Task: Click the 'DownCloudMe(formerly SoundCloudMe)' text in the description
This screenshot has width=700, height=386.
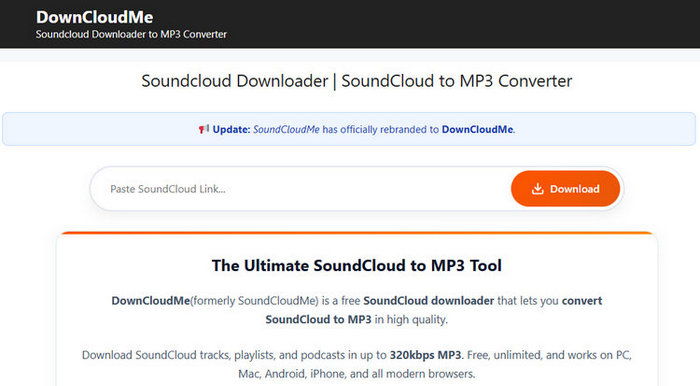Action: tap(215, 301)
